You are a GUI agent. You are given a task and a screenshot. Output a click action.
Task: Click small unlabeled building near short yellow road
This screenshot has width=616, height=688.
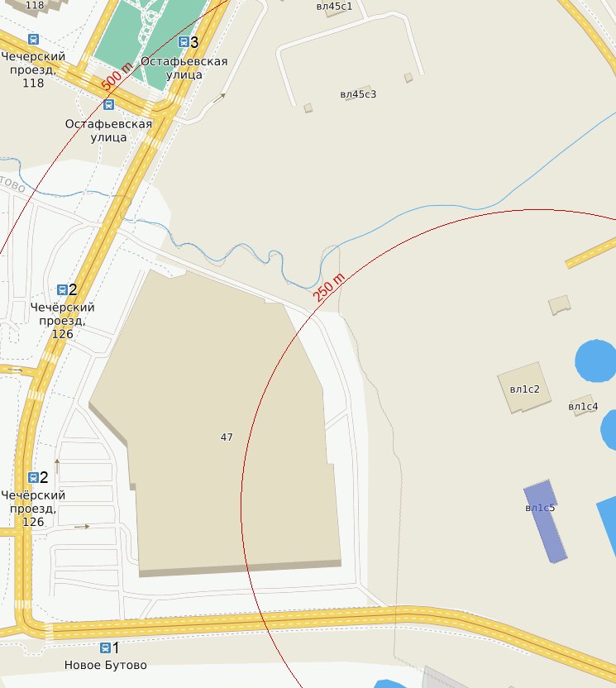[x=560, y=304]
